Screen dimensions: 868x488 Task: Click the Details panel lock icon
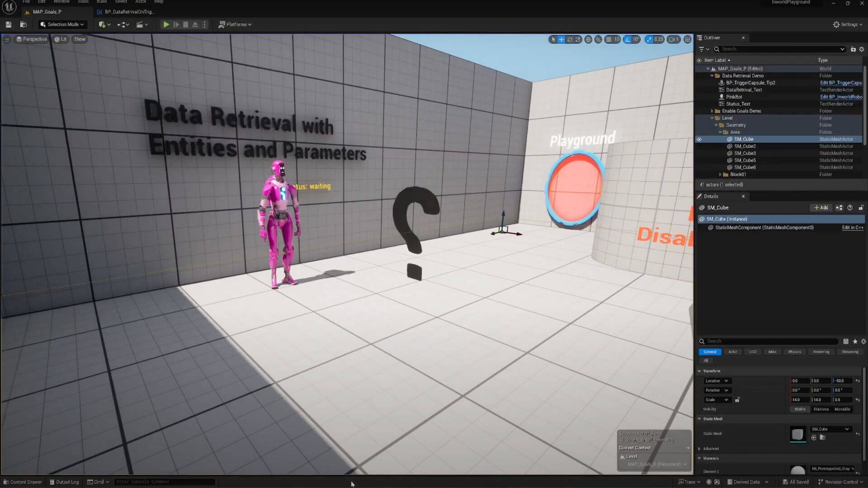(861, 208)
